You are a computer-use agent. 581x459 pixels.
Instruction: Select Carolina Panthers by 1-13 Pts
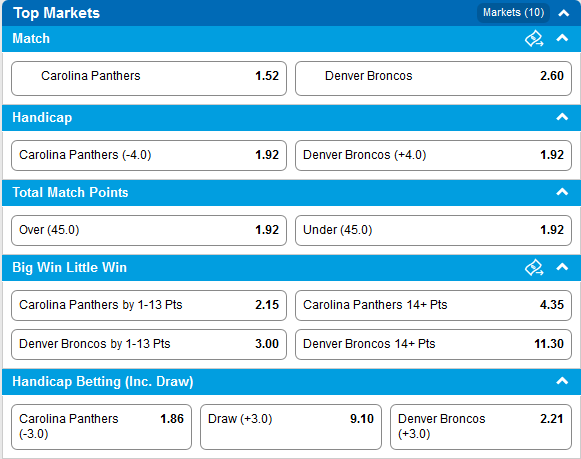tap(149, 305)
